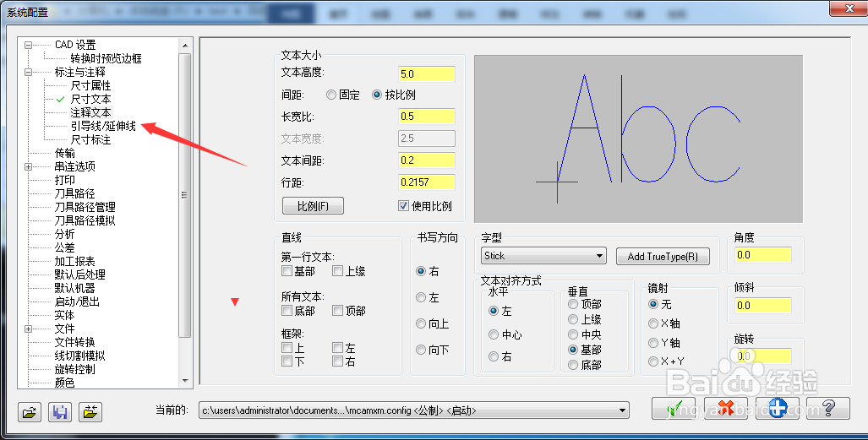Collapse the 标注与注释 tree node

[x=28, y=72]
